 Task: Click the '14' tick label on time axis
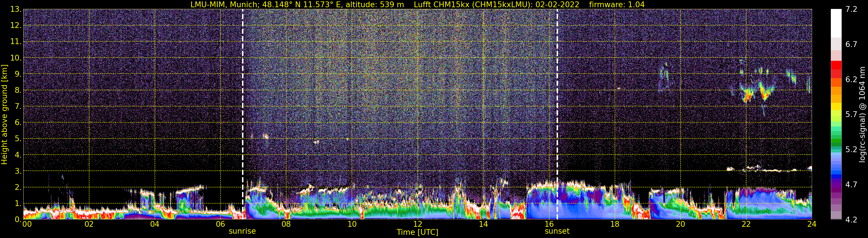[x=483, y=224]
